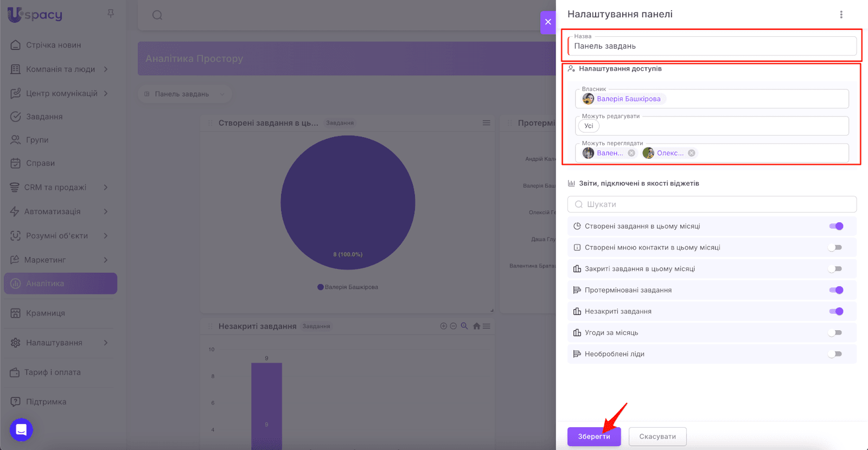868x450 pixels.
Task: Enable the Закриті завдання в цьому місяці toggle
Action: (835, 269)
